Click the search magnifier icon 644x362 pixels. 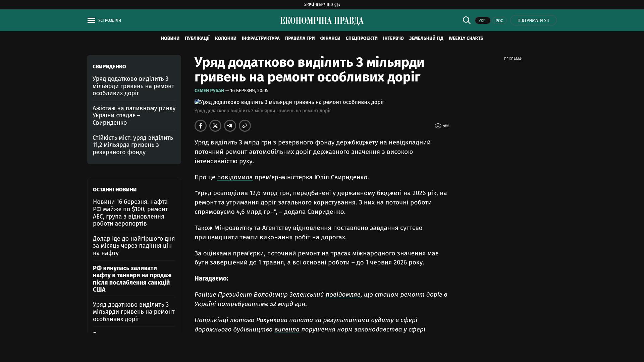(467, 20)
